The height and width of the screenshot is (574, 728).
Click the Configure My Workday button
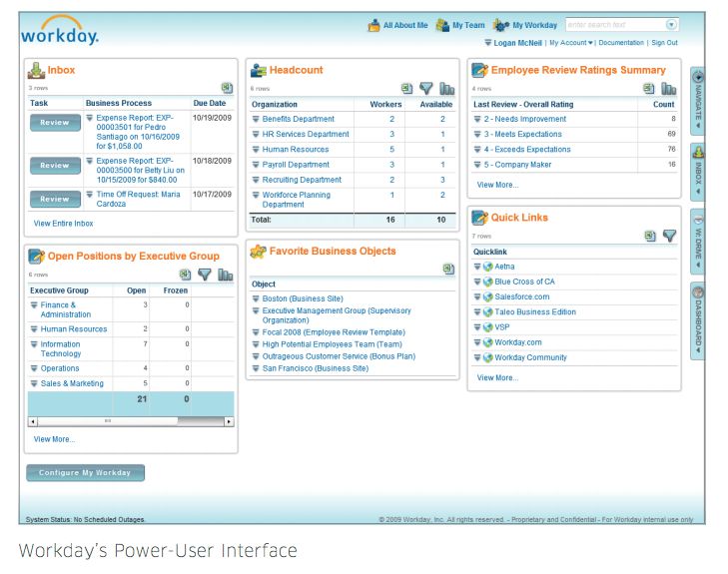click(85, 473)
